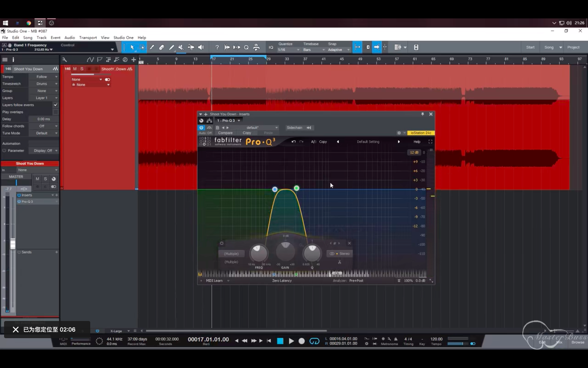Open Follow chords Off dropdown

(x=44, y=126)
